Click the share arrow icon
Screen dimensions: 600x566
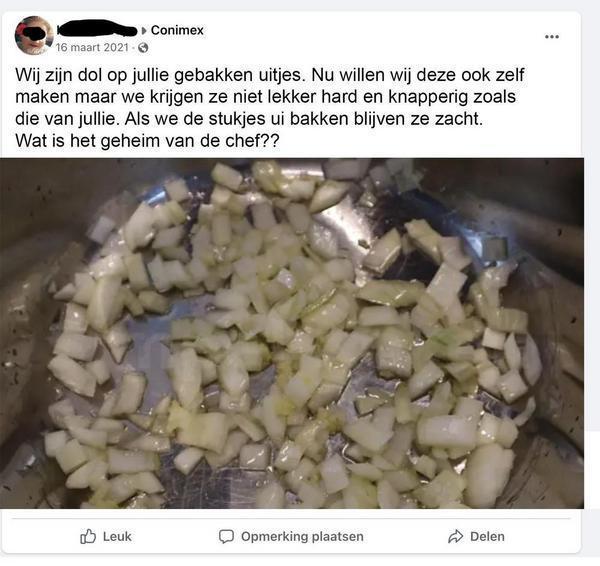coord(455,536)
